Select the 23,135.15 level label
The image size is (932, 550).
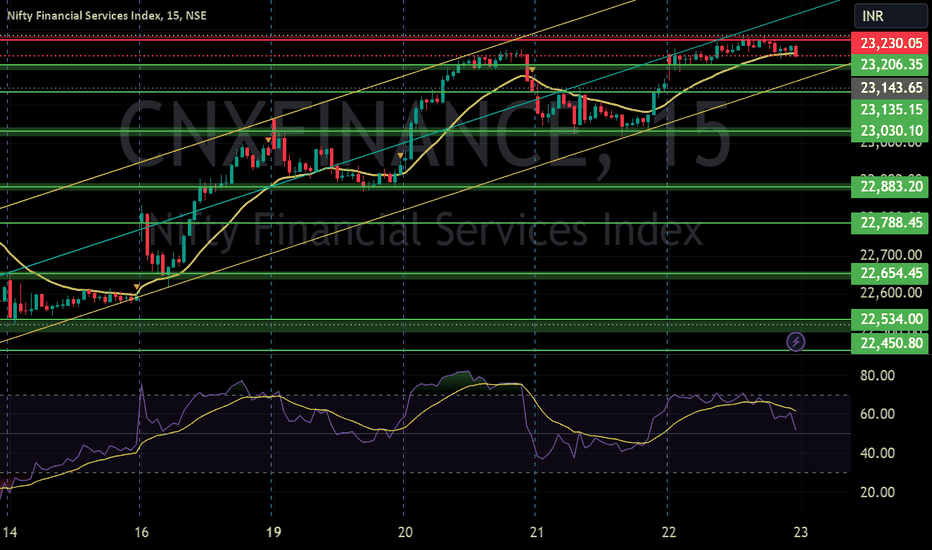point(890,109)
